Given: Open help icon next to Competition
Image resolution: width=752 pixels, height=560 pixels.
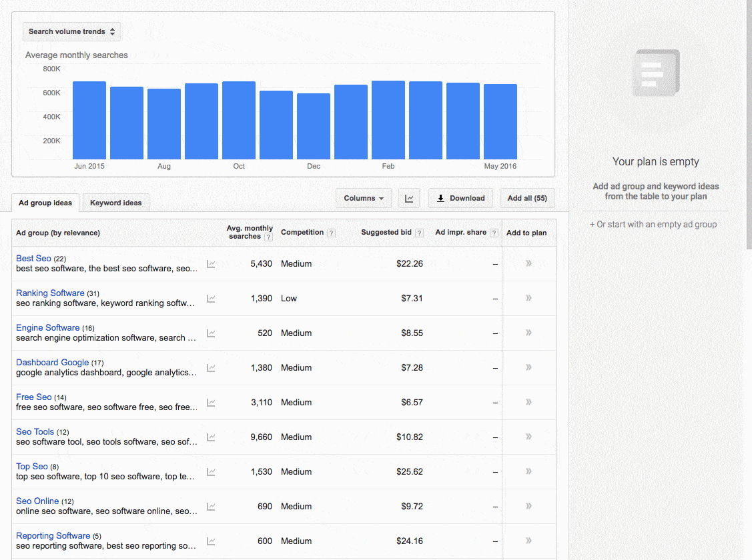Looking at the screenshot, I should pos(331,233).
